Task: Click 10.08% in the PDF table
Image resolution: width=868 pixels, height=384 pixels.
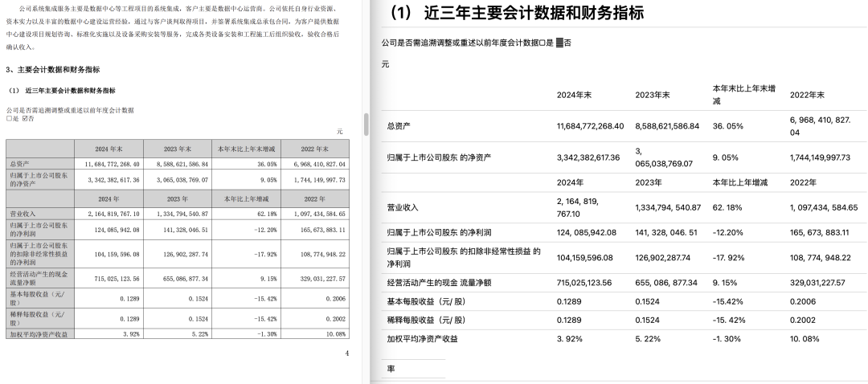Action: click(337, 334)
